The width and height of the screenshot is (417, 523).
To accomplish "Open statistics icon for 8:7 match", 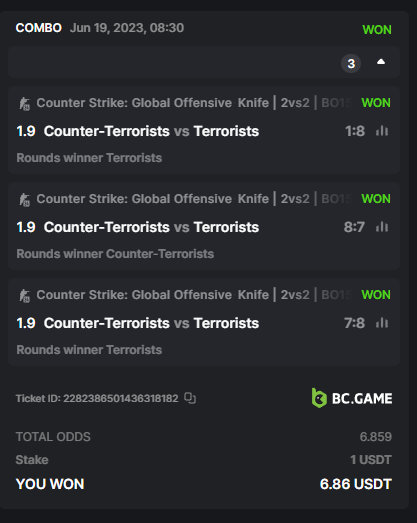I will [x=382, y=227].
